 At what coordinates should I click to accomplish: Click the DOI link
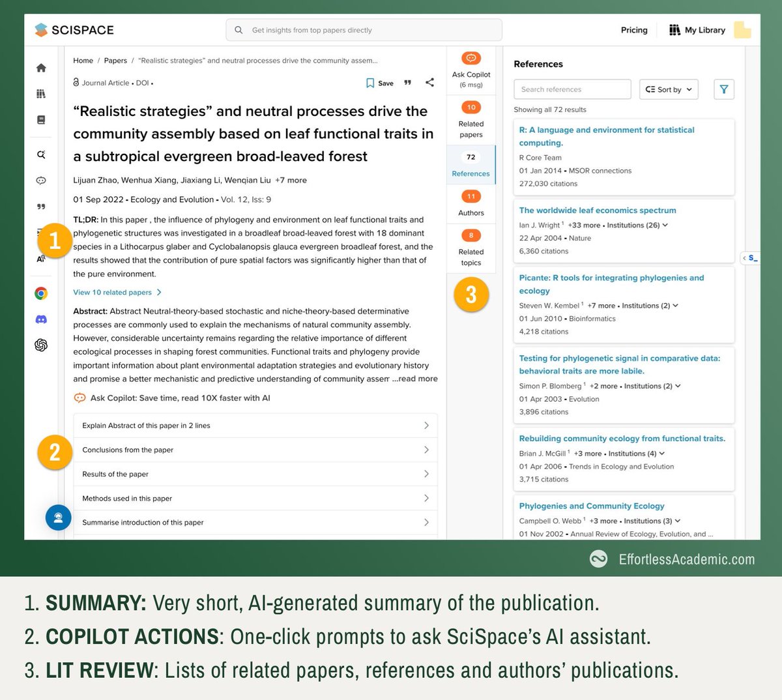pos(142,83)
